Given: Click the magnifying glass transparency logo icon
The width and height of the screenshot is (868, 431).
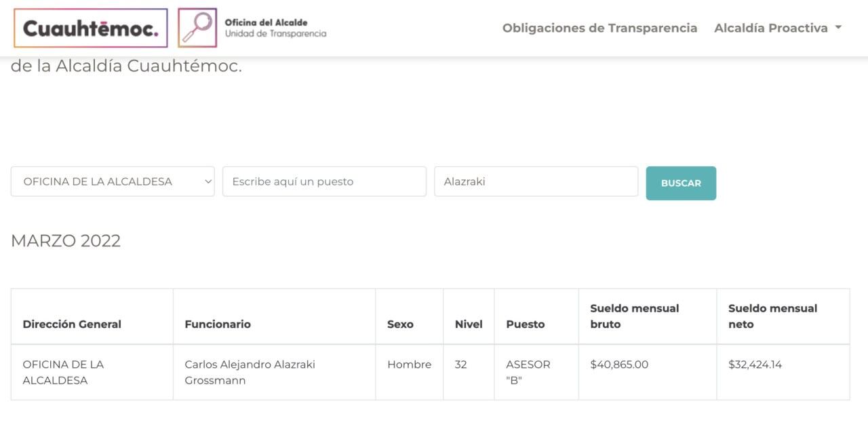Looking at the screenshot, I should pos(197,28).
